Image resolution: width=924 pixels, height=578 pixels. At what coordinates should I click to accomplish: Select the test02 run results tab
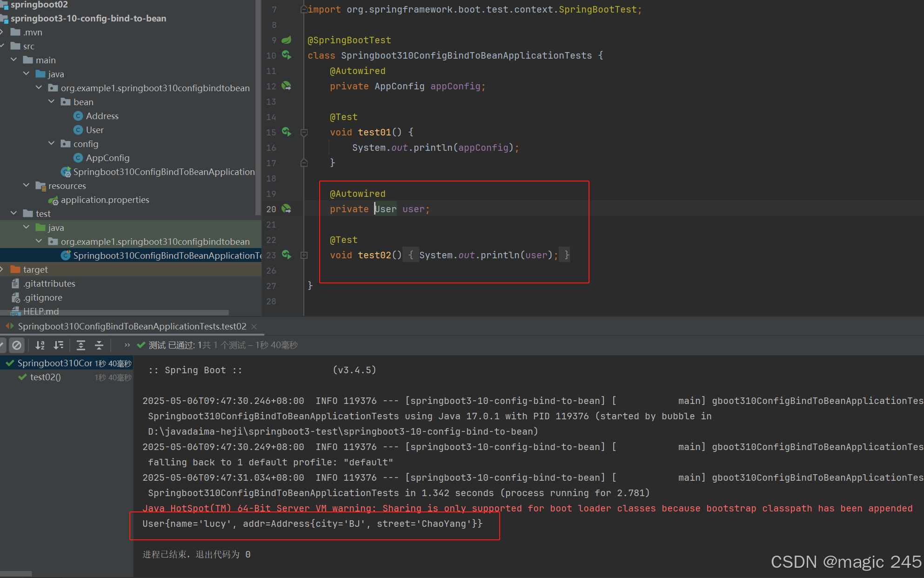132,327
